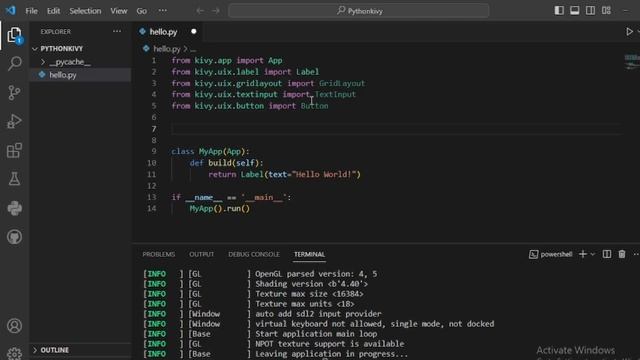
Task: Toggle the primary side bar layout icon
Action: [559, 11]
